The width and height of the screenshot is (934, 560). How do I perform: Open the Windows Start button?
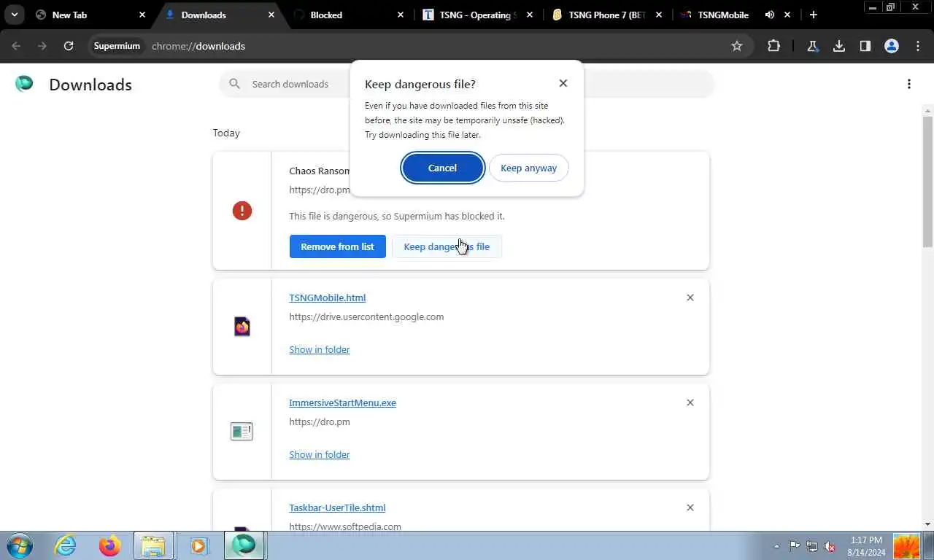pyautogui.click(x=18, y=545)
